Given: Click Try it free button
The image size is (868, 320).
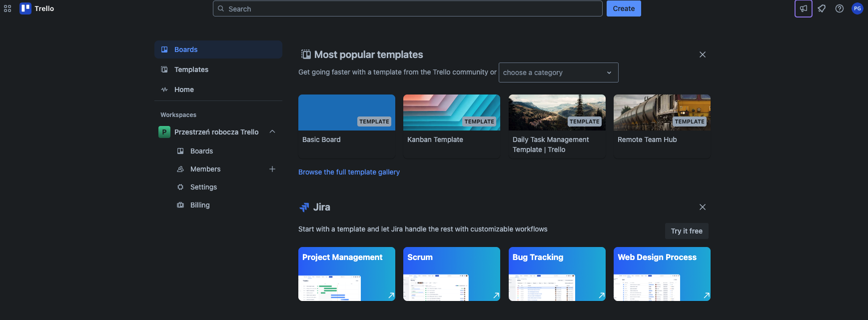Looking at the screenshot, I should [x=687, y=231].
